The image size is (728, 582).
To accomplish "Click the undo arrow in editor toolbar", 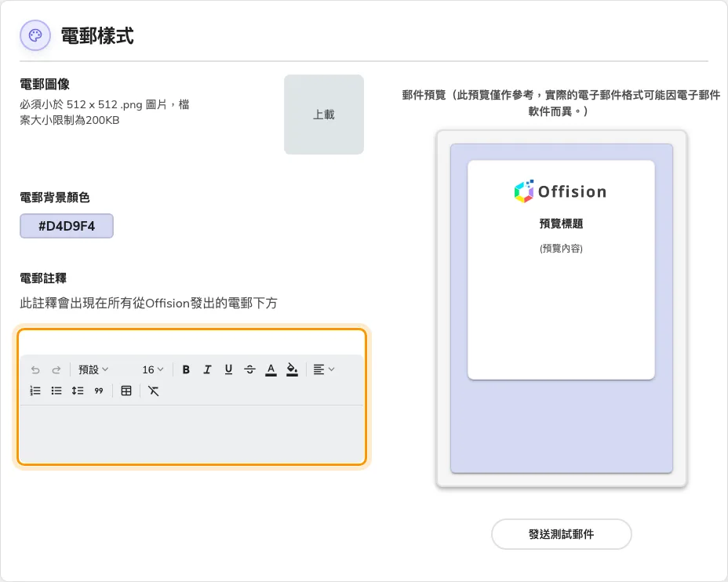I will [x=35, y=370].
